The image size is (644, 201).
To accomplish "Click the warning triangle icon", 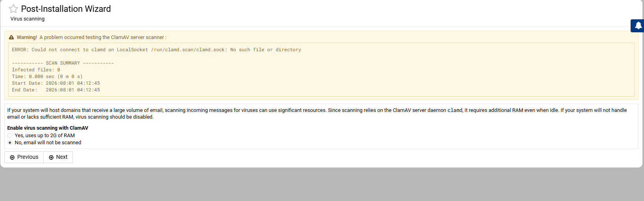I will [x=11, y=37].
